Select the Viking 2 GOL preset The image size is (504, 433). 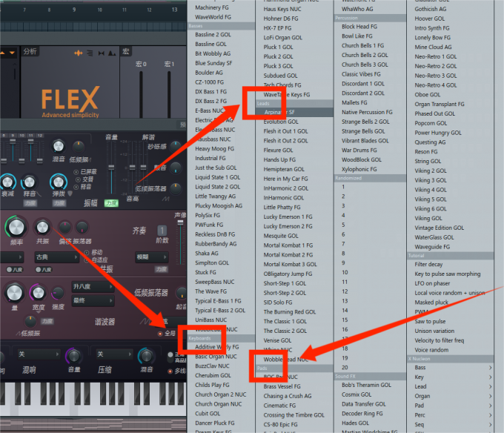tap(430, 171)
